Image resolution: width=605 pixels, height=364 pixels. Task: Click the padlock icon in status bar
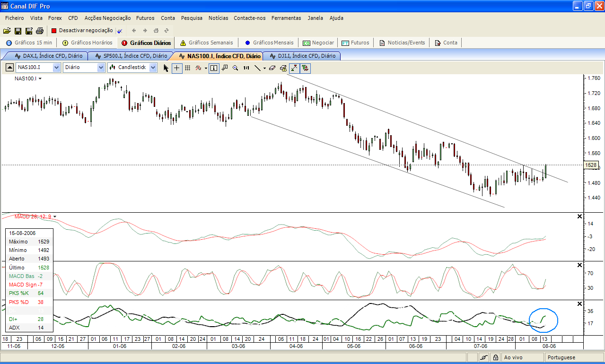click(x=495, y=358)
